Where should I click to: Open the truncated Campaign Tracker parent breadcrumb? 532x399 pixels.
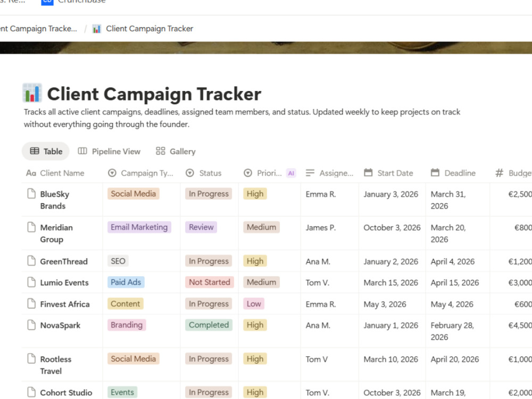pos(38,29)
